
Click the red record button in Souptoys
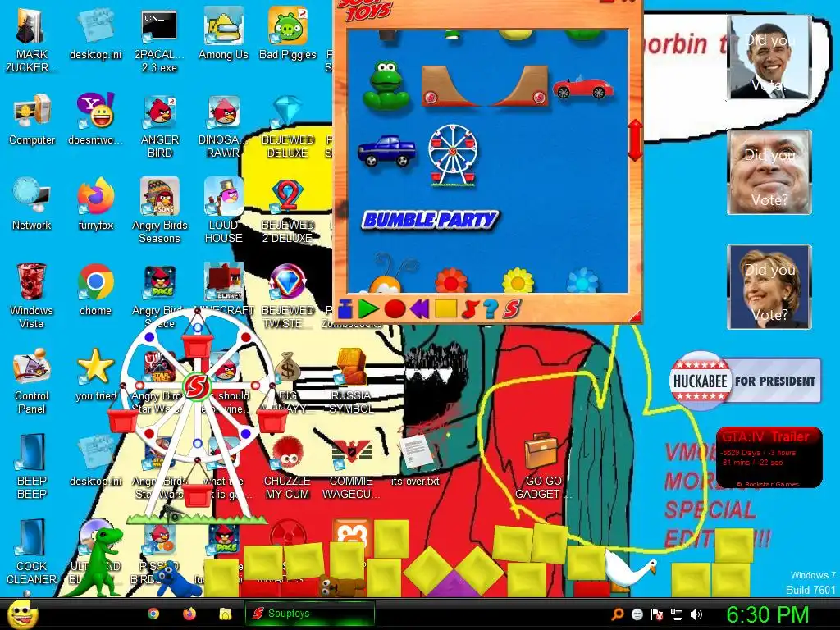[x=395, y=309]
